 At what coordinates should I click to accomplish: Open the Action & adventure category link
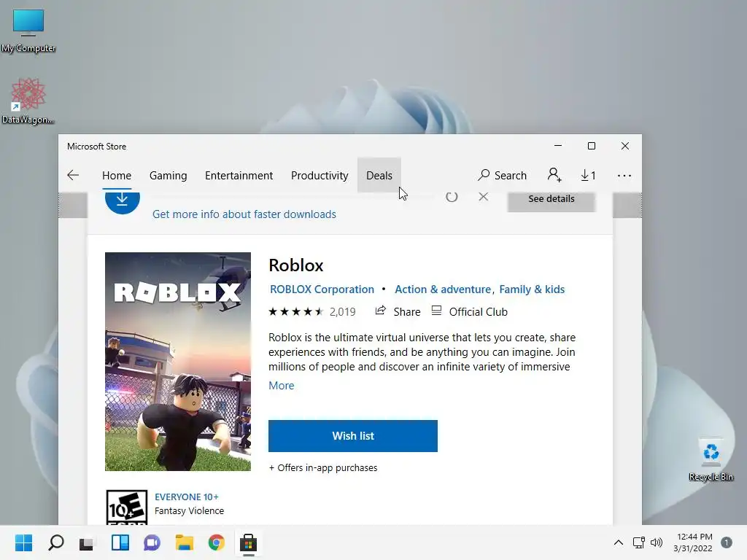pyautogui.click(x=443, y=289)
